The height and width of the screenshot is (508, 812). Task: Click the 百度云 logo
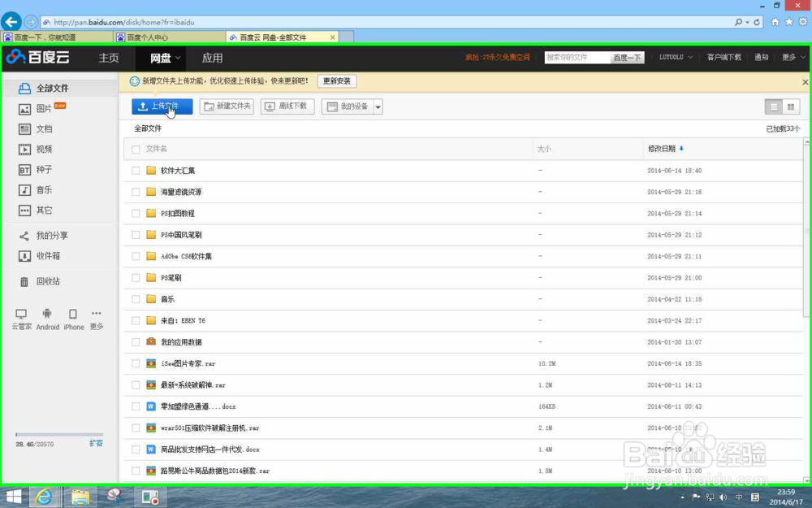pos(38,57)
